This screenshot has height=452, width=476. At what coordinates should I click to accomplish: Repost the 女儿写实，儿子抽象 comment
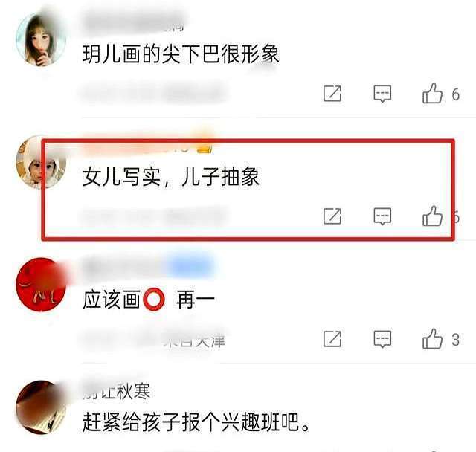[x=332, y=216]
